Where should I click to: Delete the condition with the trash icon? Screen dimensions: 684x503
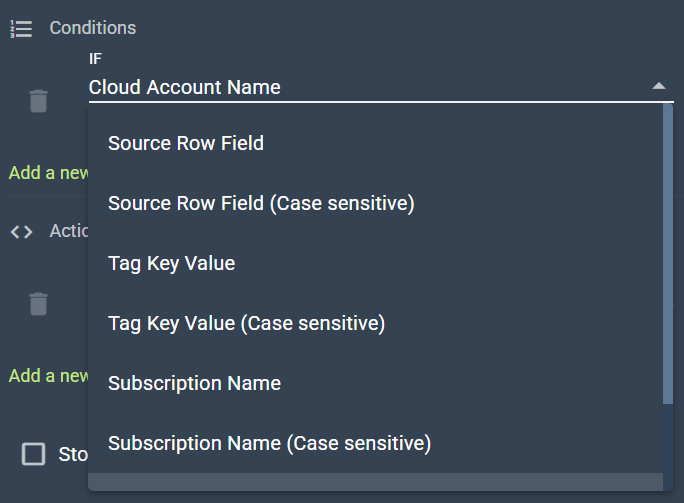[38, 101]
